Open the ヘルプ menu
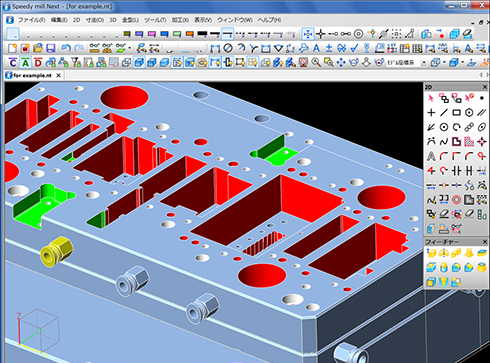Viewport: 490px width, 363px height. (x=269, y=20)
